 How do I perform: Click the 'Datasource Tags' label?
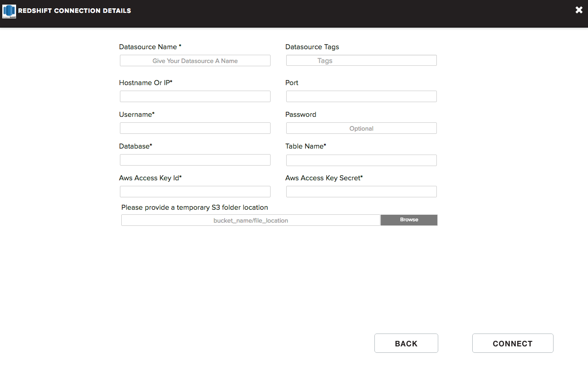[x=312, y=47]
